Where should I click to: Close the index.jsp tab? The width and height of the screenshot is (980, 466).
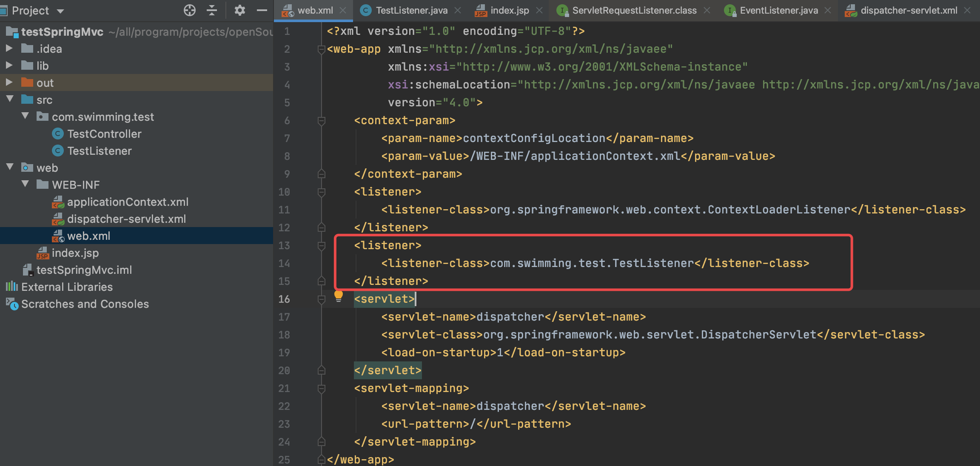click(x=539, y=10)
